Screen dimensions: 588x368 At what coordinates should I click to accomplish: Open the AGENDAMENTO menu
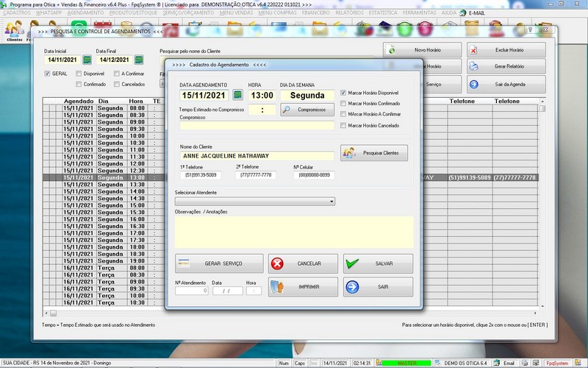pyautogui.click(x=85, y=13)
